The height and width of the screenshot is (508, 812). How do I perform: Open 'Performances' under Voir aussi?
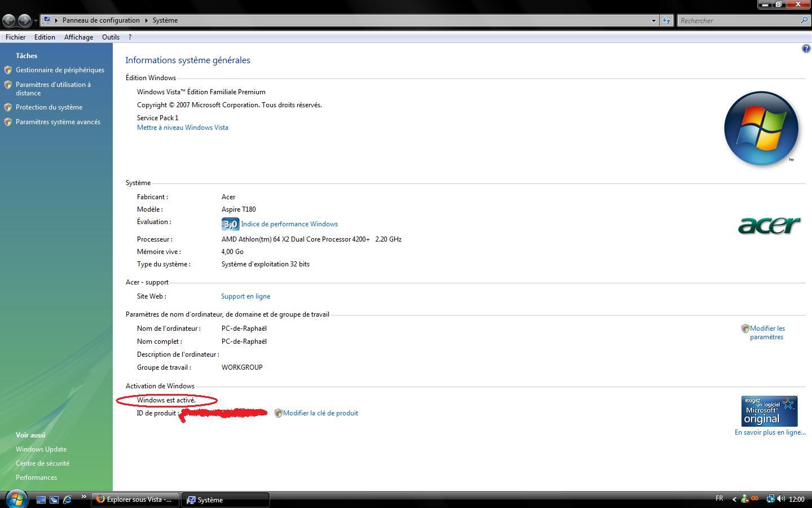[36, 478]
